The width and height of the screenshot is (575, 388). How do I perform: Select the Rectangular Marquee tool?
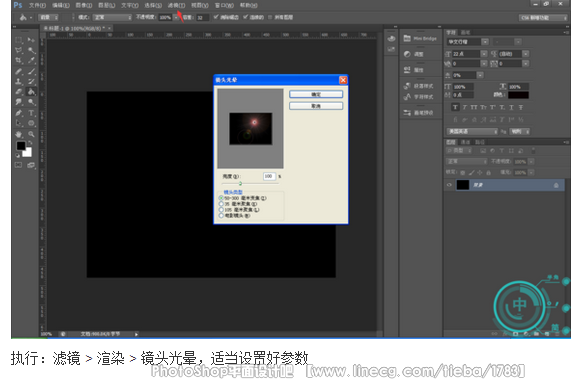pos(19,40)
